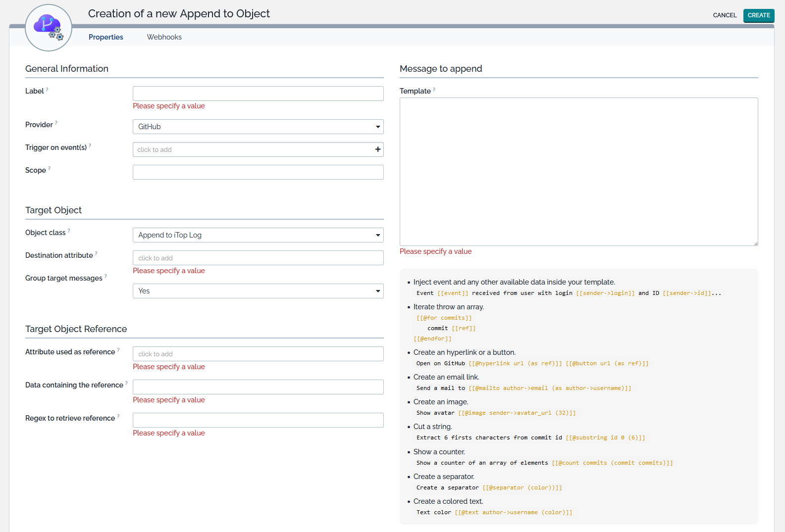
Task: Click the help icon next to Label
Action: (47, 90)
